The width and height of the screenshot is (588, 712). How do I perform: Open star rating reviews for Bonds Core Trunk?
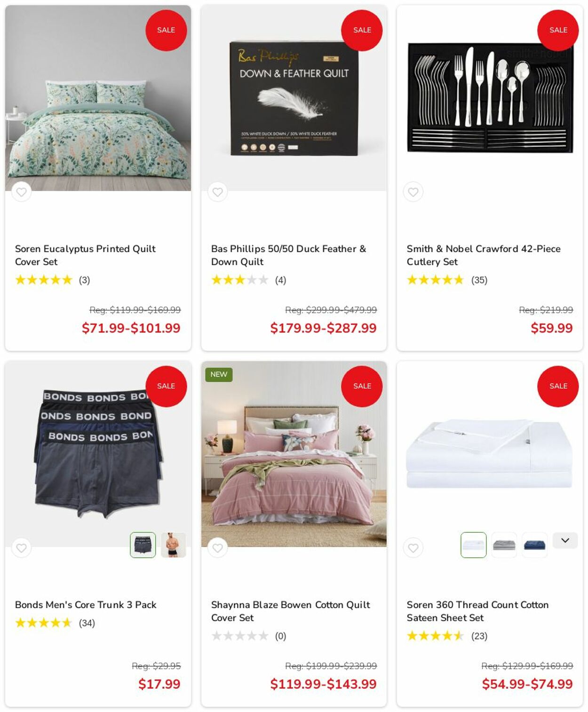point(44,623)
